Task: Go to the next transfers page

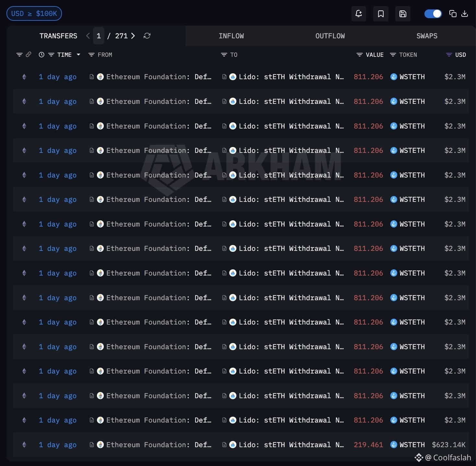Action: click(x=133, y=36)
